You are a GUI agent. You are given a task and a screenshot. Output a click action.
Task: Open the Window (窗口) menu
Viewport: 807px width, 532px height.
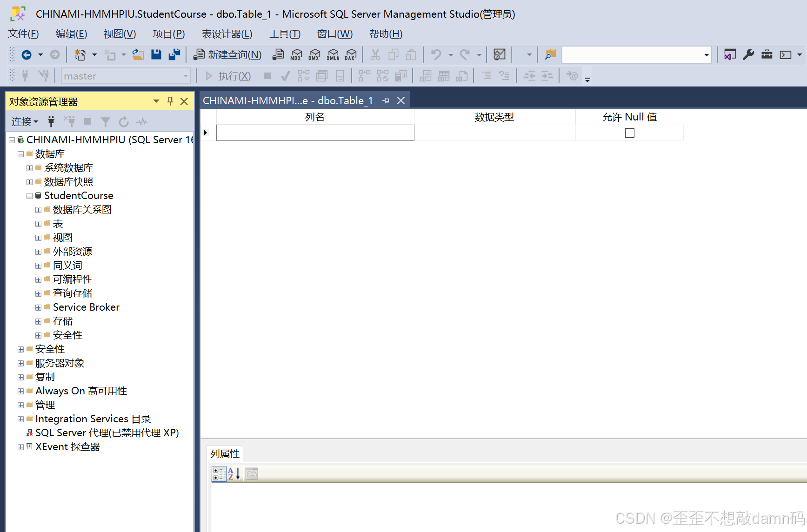[335, 34]
